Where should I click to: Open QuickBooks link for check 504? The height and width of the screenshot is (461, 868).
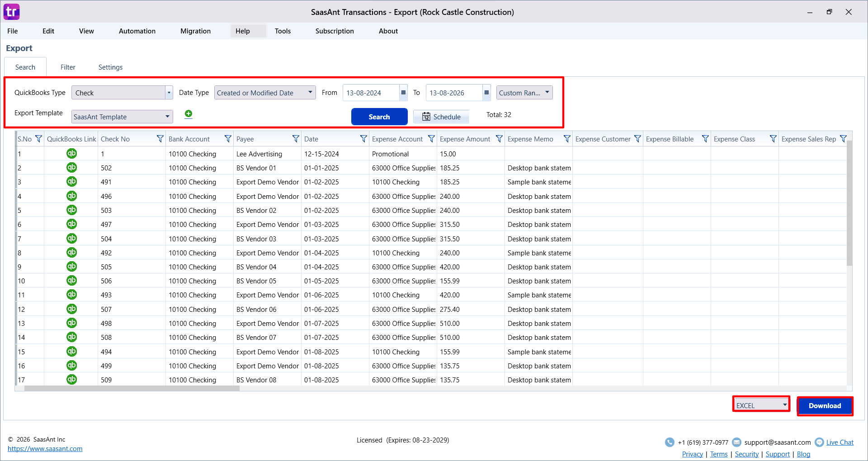(71, 239)
